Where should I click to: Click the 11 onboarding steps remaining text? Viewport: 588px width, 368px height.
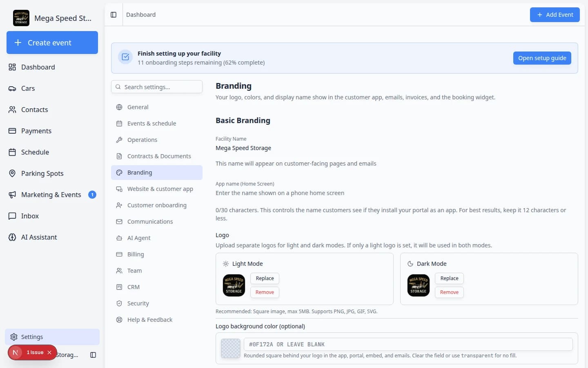[x=201, y=63]
